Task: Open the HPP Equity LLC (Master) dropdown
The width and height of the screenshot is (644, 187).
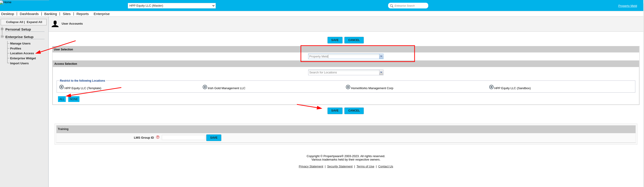Action: pyautogui.click(x=171, y=5)
